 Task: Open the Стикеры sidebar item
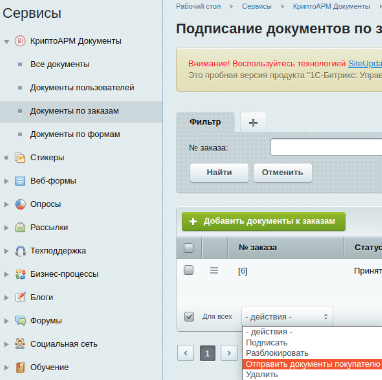[47, 157]
